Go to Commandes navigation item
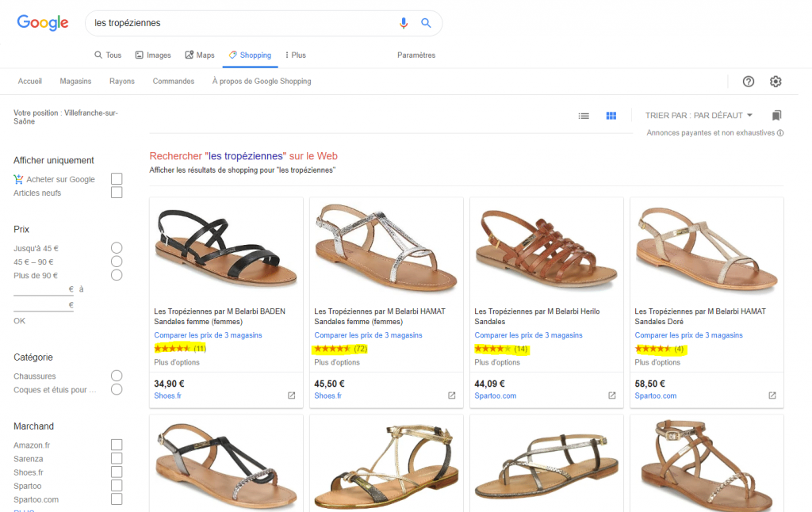This screenshot has width=812, height=512. click(174, 82)
